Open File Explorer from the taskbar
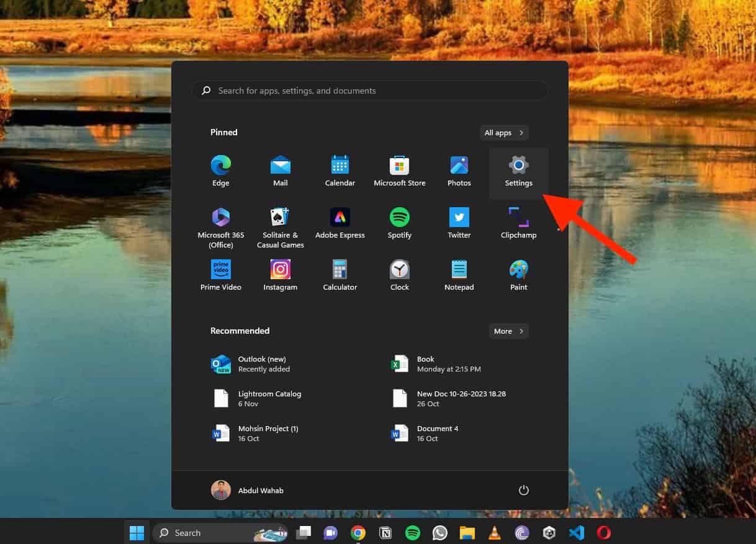This screenshot has width=756, height=544. [x=467, y=533]
